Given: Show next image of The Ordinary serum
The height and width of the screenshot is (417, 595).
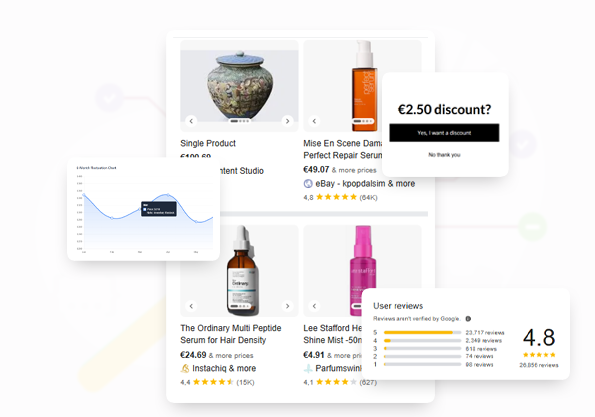Looking at the screenshot, I should coord(287,306).
